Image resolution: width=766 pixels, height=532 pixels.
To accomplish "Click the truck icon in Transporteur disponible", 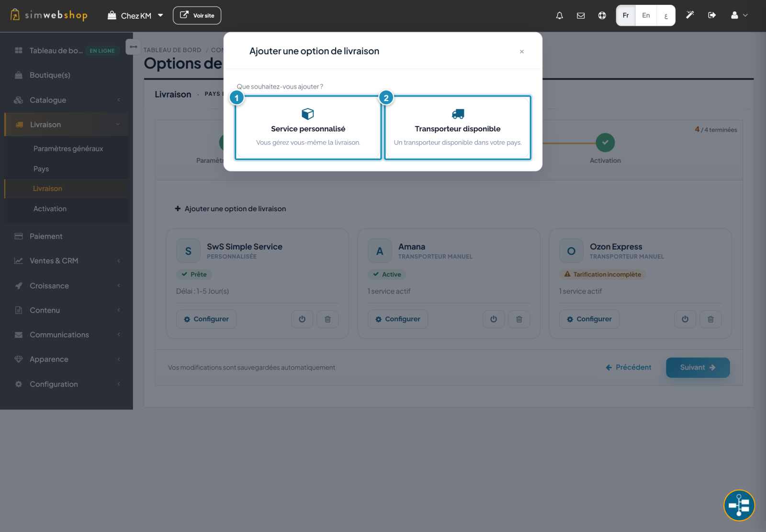I will [458, 113].
